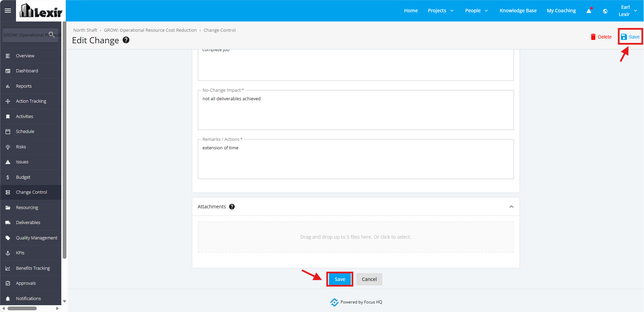Click the globe icon in header
This screenshot has height=312, width=644.
click(605, 11)
